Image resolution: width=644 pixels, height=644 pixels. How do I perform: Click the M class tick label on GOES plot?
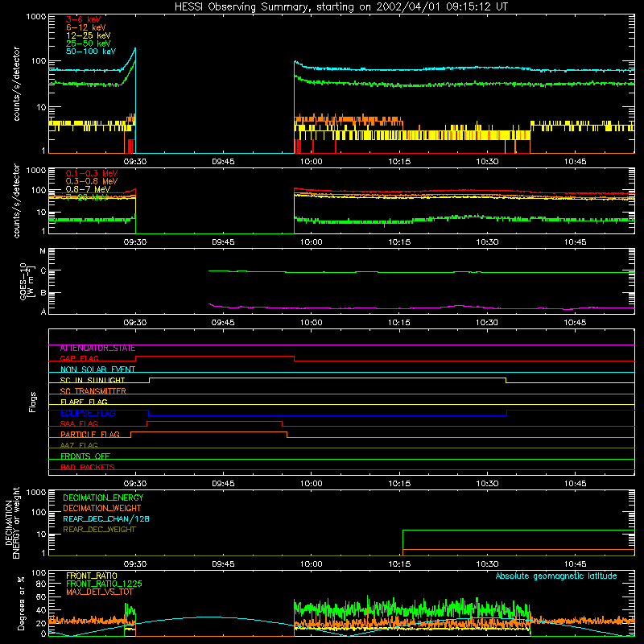[43, 251]
